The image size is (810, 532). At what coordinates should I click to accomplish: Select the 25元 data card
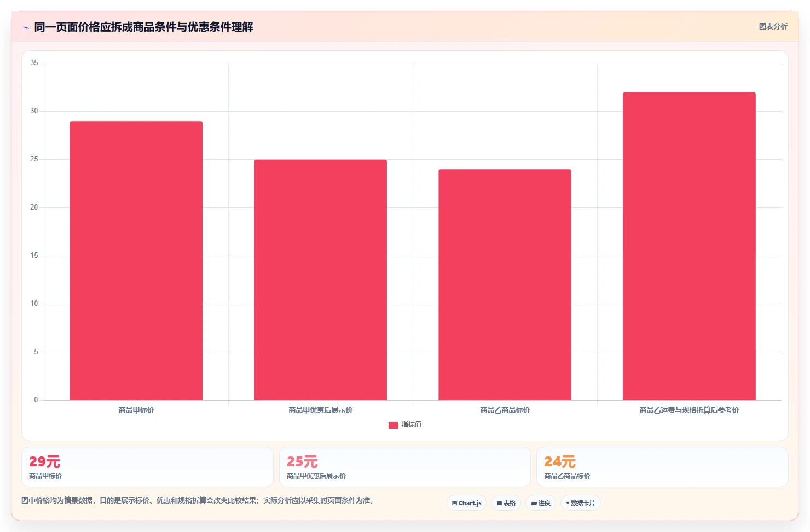click(405, 467)
